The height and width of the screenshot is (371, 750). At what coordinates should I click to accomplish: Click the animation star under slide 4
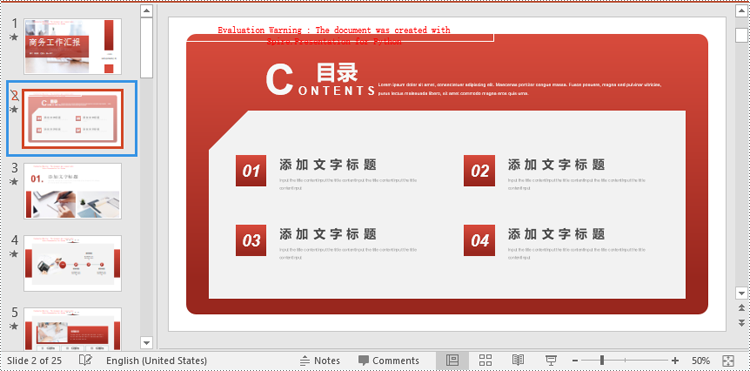(14, 254)
